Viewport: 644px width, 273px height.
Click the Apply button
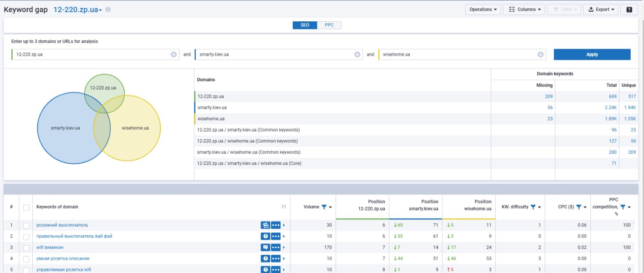[592, 54]
